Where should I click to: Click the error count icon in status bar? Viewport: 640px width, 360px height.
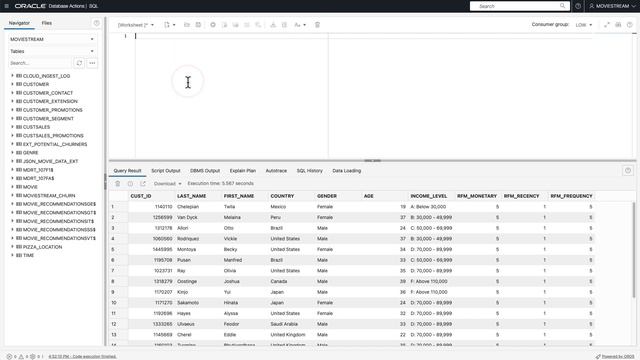9,356
